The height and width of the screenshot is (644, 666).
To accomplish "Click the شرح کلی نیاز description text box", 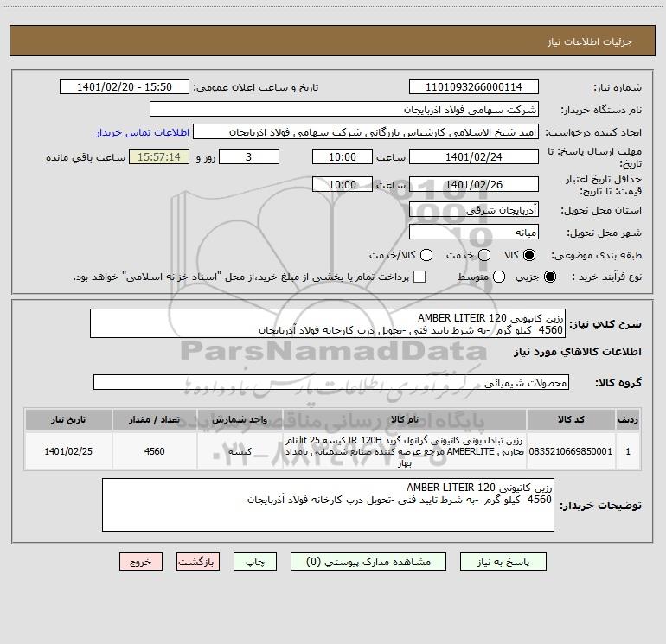I will 328,323.
